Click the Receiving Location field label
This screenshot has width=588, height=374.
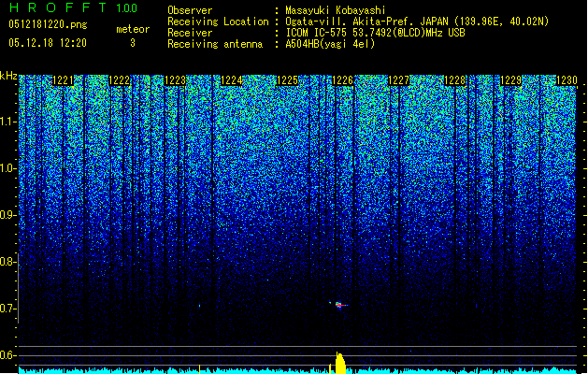pos(218,22)
